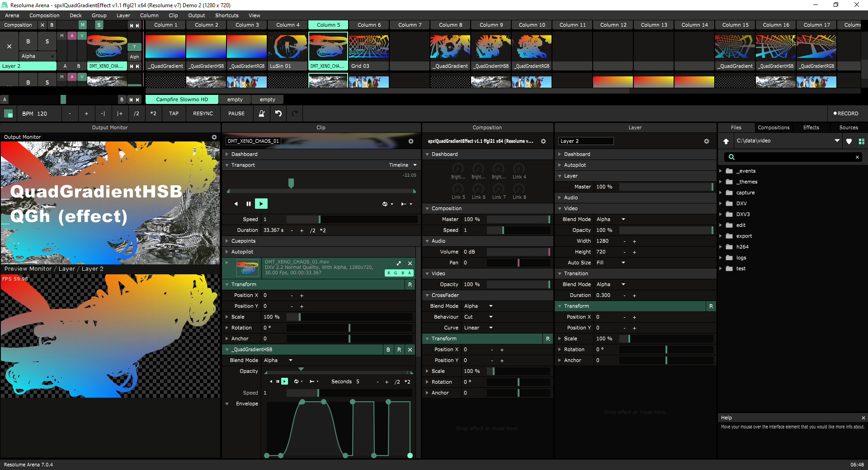Image resolution: width=868 pixels, height=470 pixels.
Task: Clear Layer 2 with X button
Action: coord(9,46)
